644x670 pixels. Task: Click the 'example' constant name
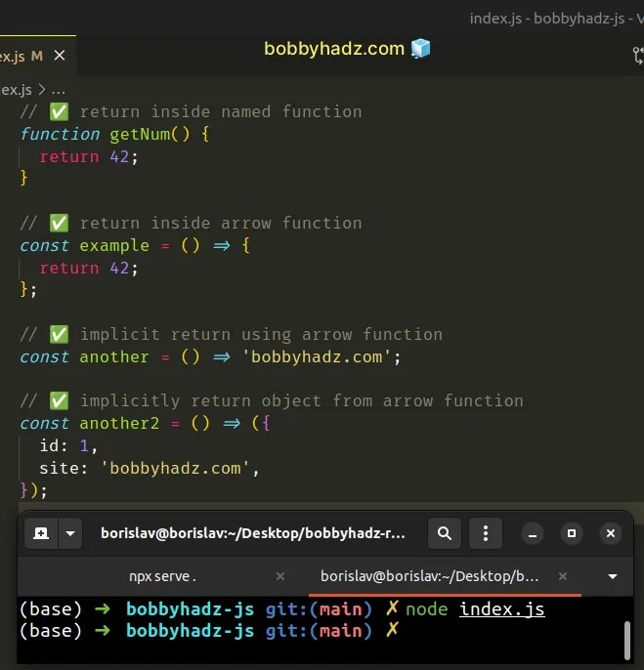tap(114, 246)
